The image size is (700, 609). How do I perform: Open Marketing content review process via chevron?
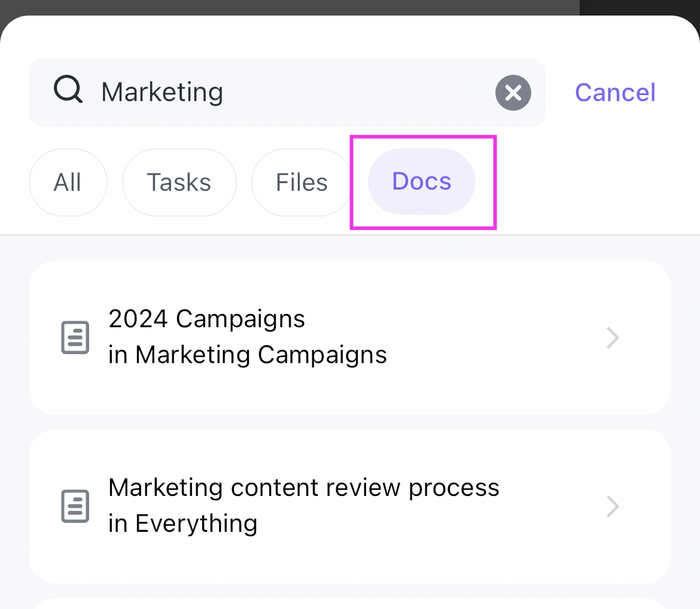click(613, 506)
